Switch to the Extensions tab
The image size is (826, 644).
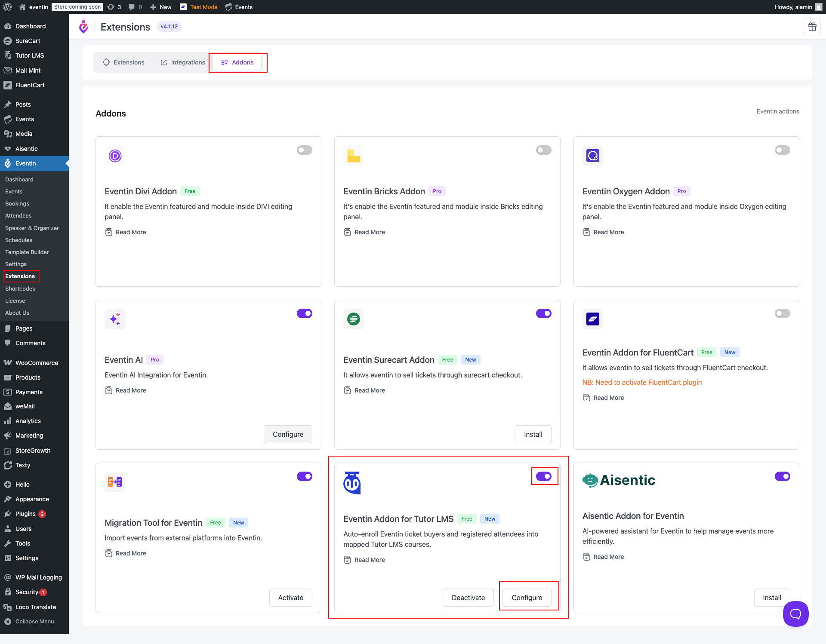(x=123, y=62)
